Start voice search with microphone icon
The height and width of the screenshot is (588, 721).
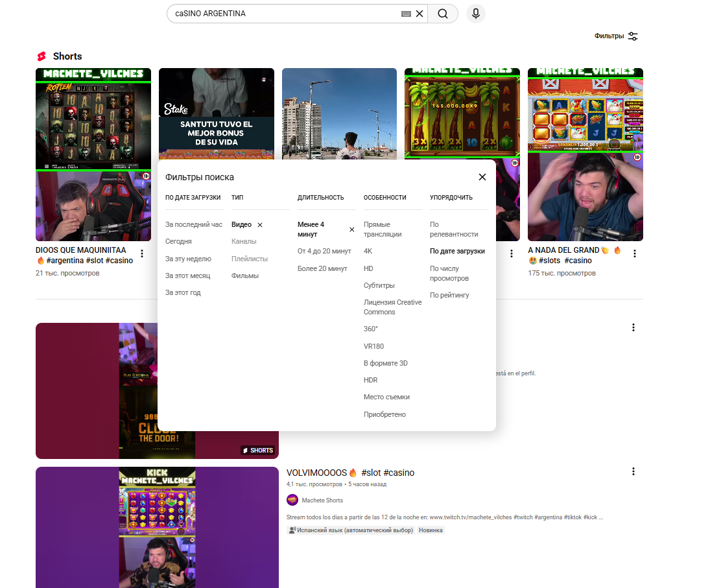[x=476, y=14]
